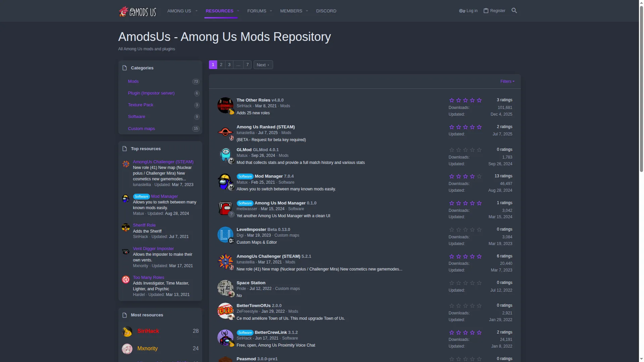Click the Sheriff Role icon in Top resources

126,227
